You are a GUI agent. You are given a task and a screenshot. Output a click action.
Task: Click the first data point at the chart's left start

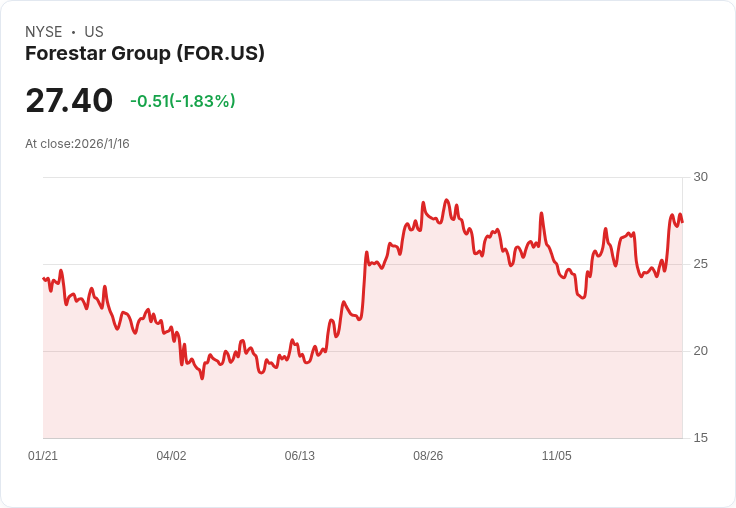click(44, 278)
